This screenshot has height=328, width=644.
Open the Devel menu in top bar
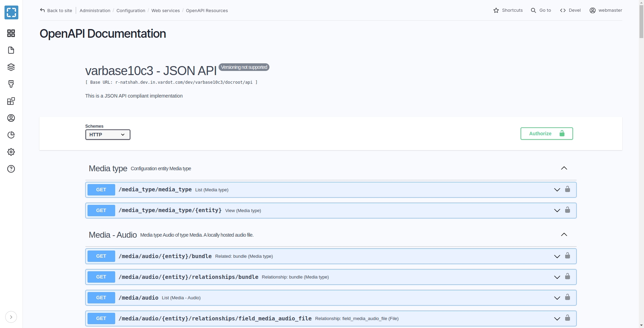pyautogui.click(x=570, y=10)
